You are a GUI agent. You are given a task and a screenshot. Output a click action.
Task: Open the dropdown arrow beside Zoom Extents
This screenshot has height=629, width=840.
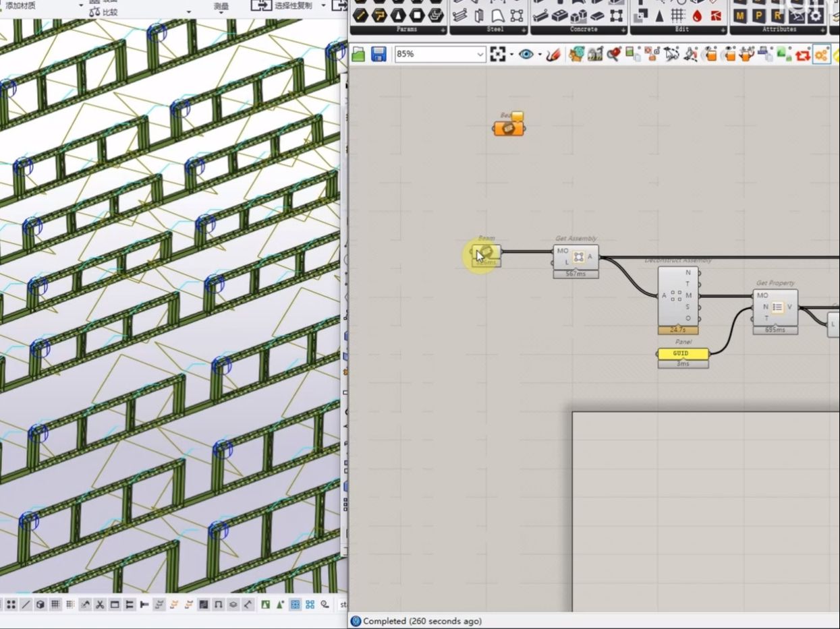point(511,55)
